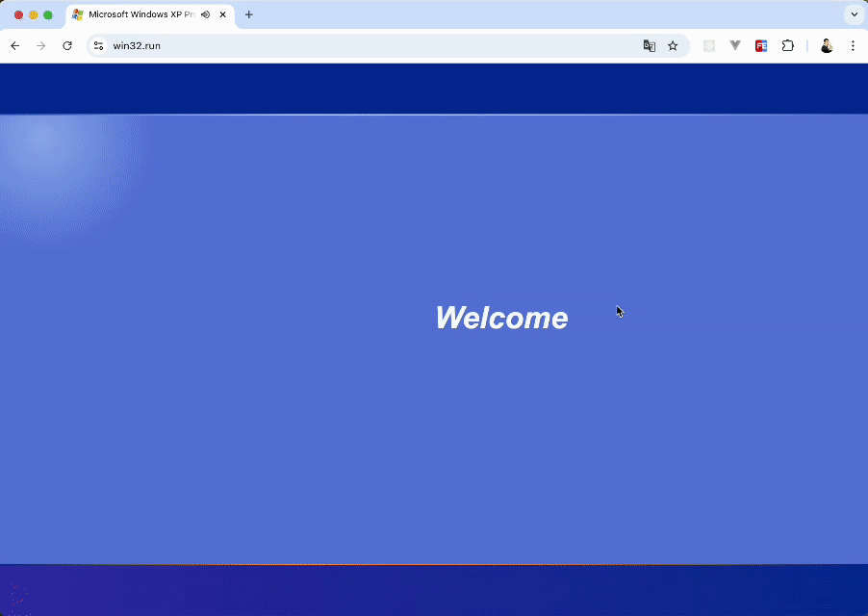View site information for win32.run
Screen dimensions: 868x616
coord(98,45)
